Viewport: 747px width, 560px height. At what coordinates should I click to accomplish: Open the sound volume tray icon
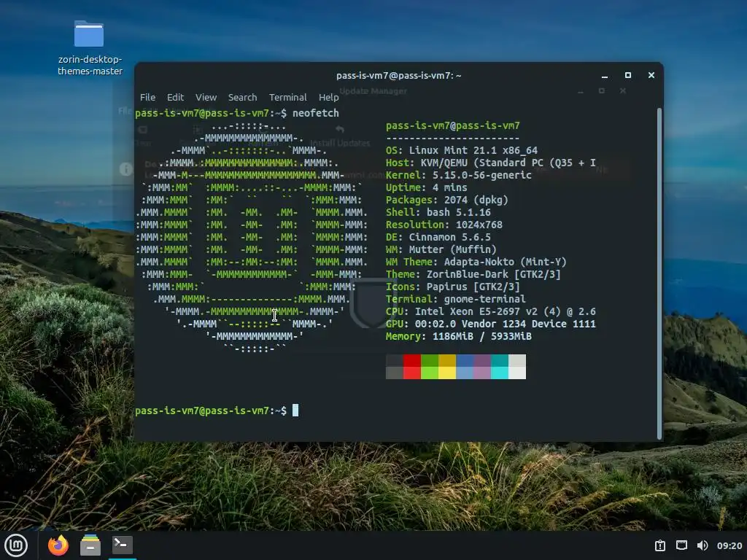[703, 545]
